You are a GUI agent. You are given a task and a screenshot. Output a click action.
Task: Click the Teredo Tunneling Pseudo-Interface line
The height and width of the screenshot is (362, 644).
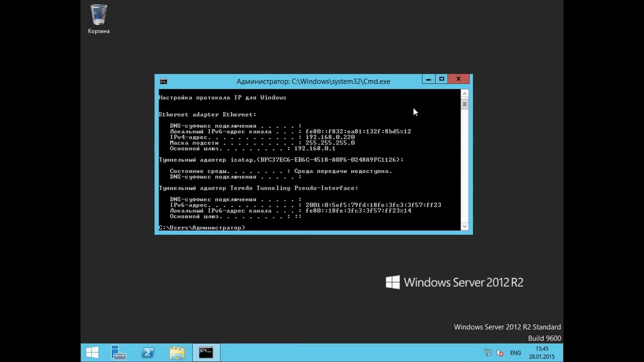pos(259,188)
